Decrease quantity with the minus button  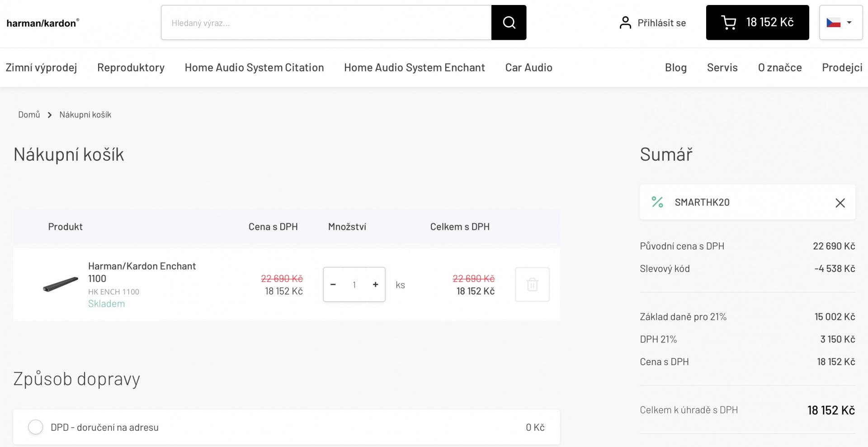point(333,285)
